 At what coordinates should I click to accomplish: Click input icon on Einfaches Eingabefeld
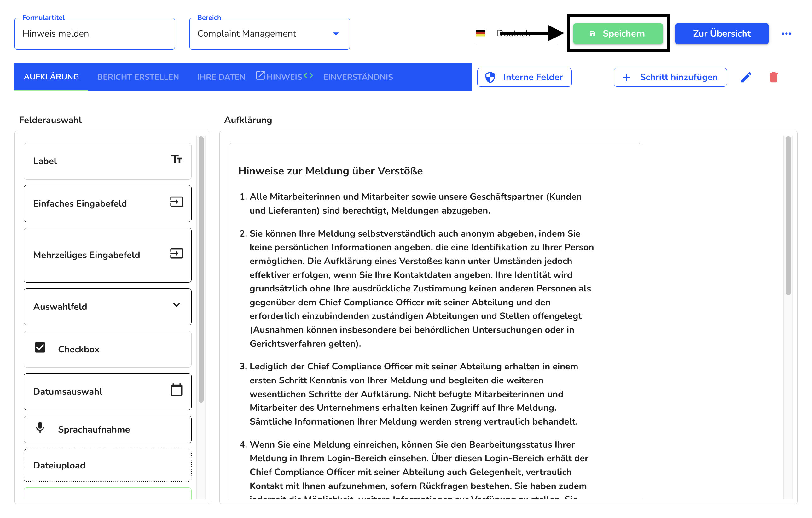[x=176, y=202]
